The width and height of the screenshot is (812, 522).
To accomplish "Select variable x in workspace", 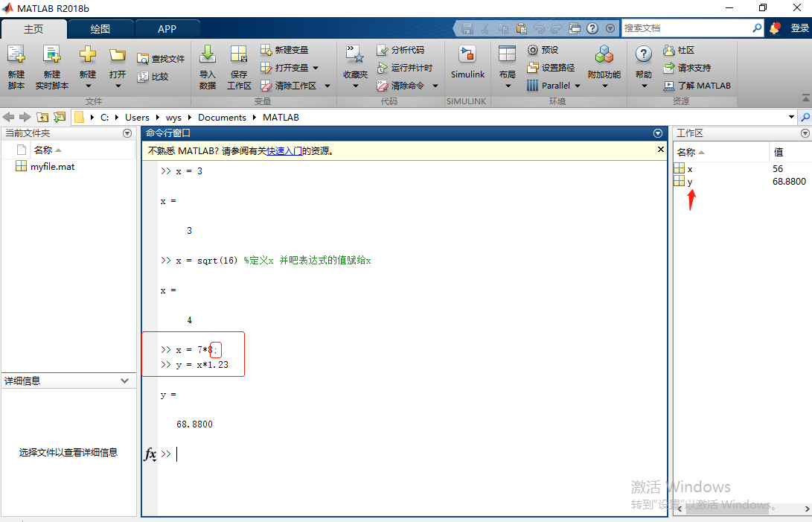I will coord(689,169).
